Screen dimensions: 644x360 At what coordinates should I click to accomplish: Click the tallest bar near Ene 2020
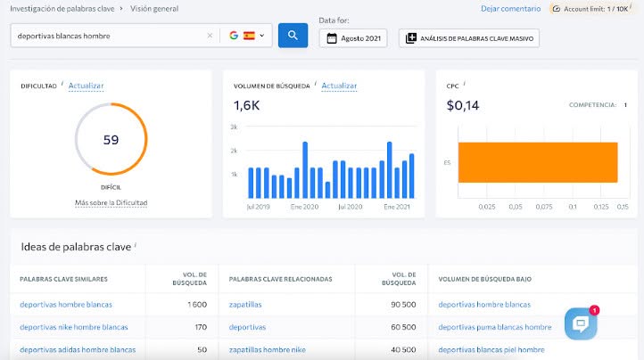305,170
